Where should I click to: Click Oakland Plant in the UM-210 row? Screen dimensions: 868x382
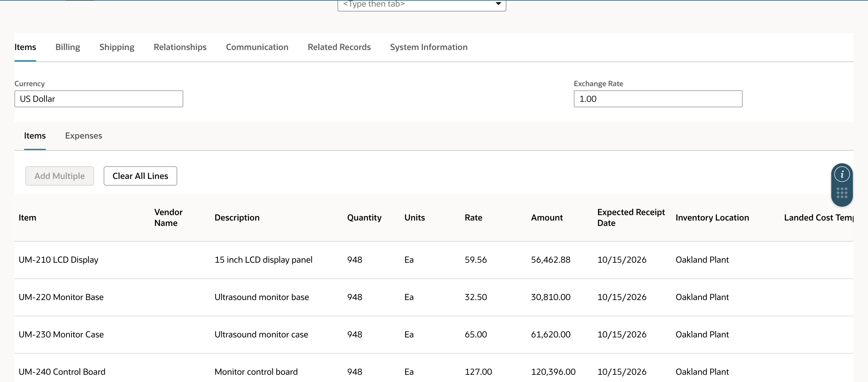tap(702, 260)
